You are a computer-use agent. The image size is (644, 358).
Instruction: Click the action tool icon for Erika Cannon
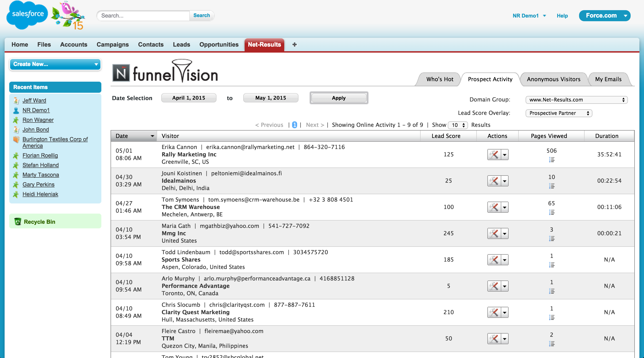tap(494, 155)
